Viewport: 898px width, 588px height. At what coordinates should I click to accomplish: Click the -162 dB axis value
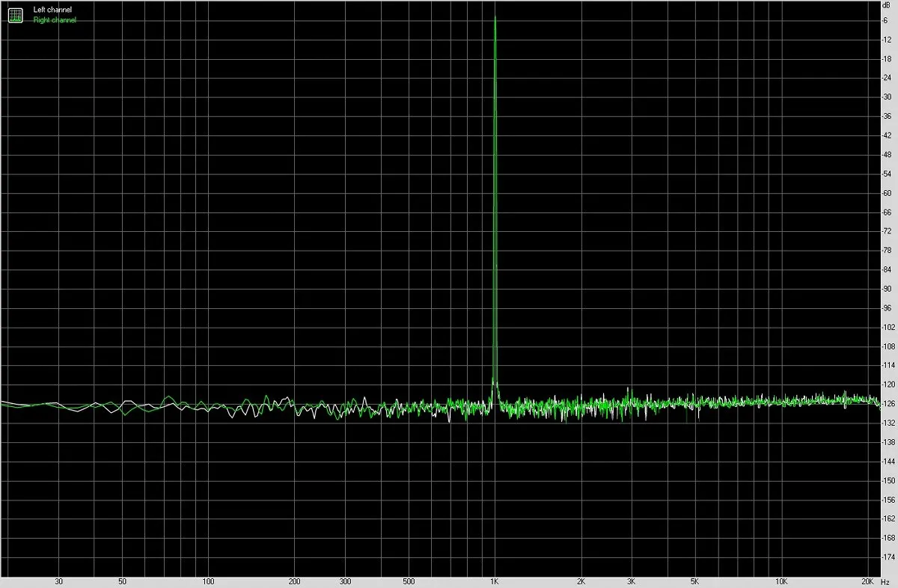point(888,518)
